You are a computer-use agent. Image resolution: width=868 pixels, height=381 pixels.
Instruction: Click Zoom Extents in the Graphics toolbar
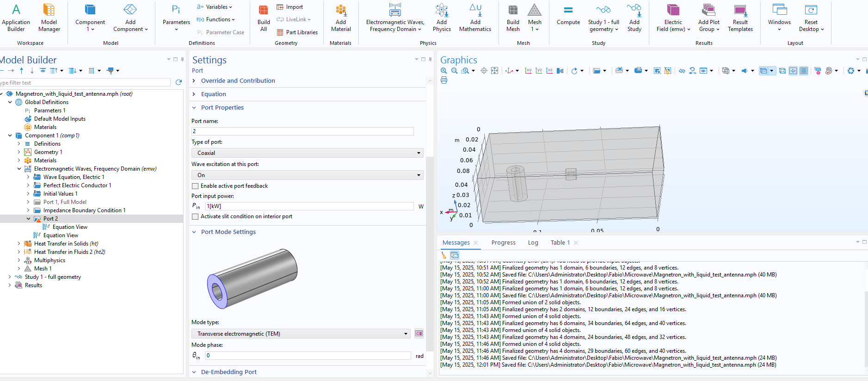[x=494, y=71]
